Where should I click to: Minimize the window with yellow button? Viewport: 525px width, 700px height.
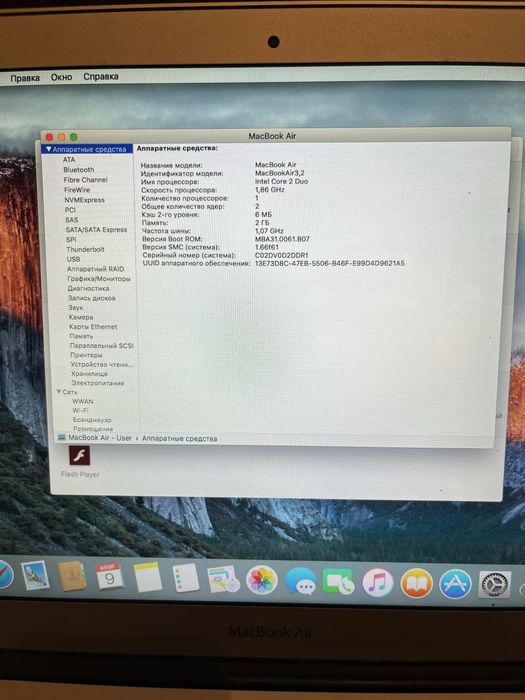tap(62, 137)
